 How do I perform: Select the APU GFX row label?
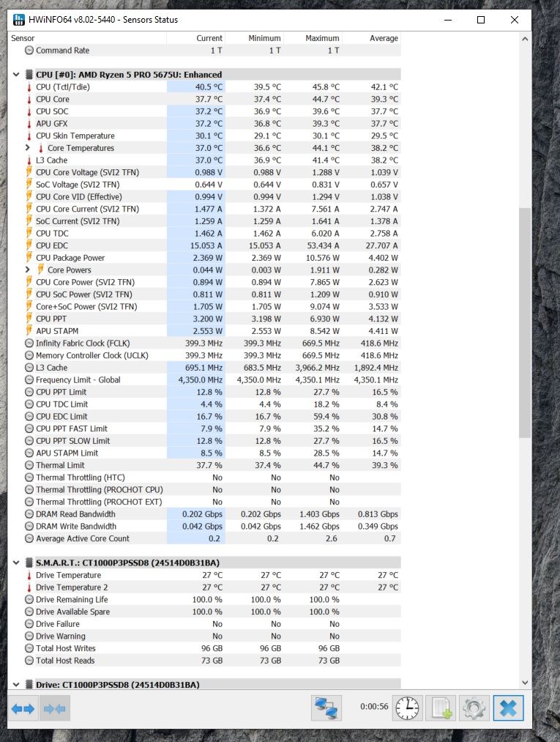click(x=51, y=124)
